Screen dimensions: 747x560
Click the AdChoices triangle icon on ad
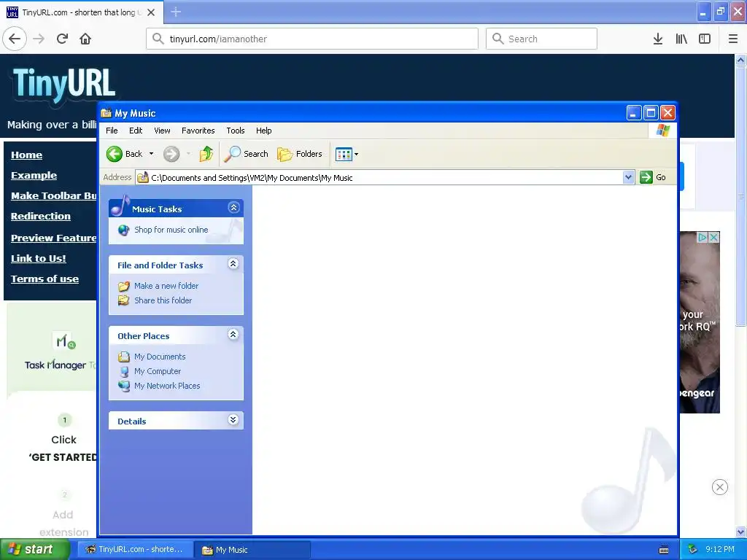click(x=703, y=237)
